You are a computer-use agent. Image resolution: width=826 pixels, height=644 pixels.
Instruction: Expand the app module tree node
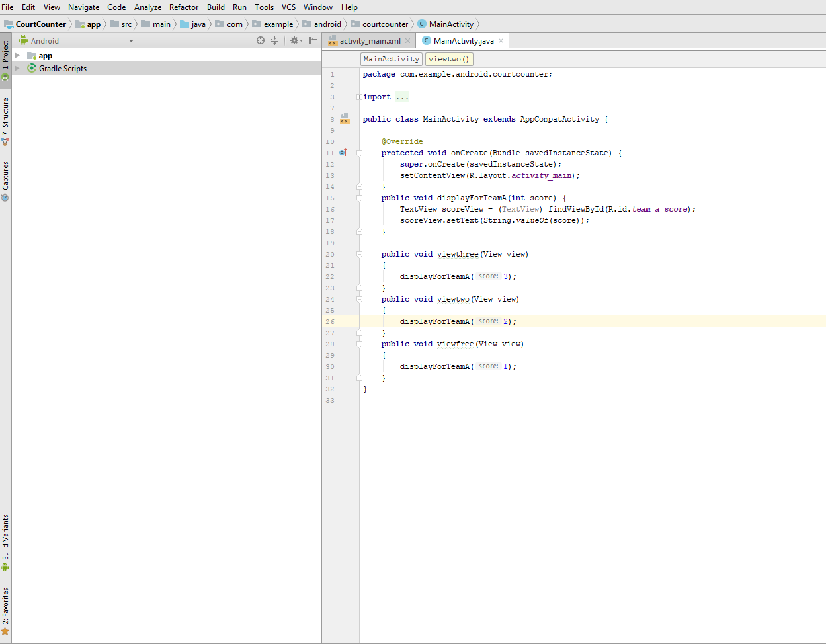[17, 56]
